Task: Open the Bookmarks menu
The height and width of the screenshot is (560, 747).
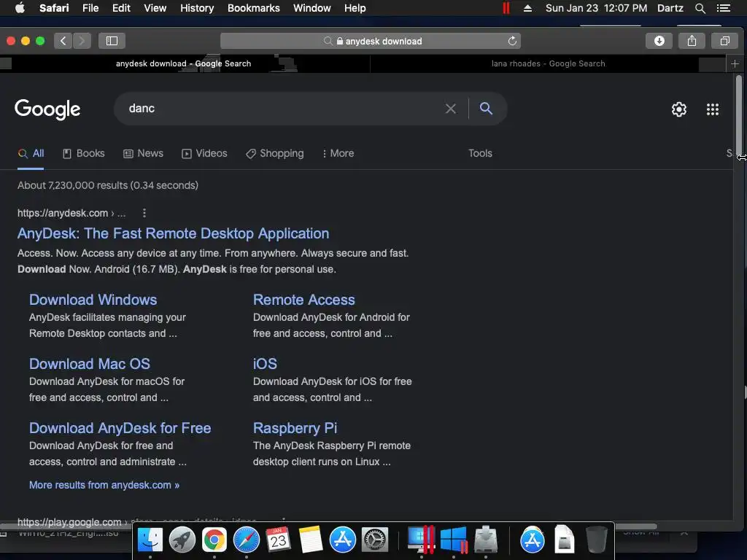Action: click(253, 8)
